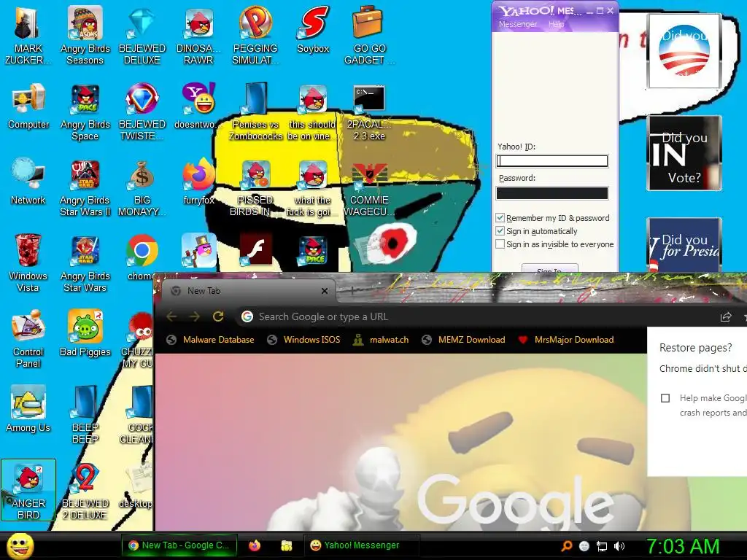This screenshot has height=560, width=747.
Task: Click Chrome back arrow button
Action: pos(171,316)
